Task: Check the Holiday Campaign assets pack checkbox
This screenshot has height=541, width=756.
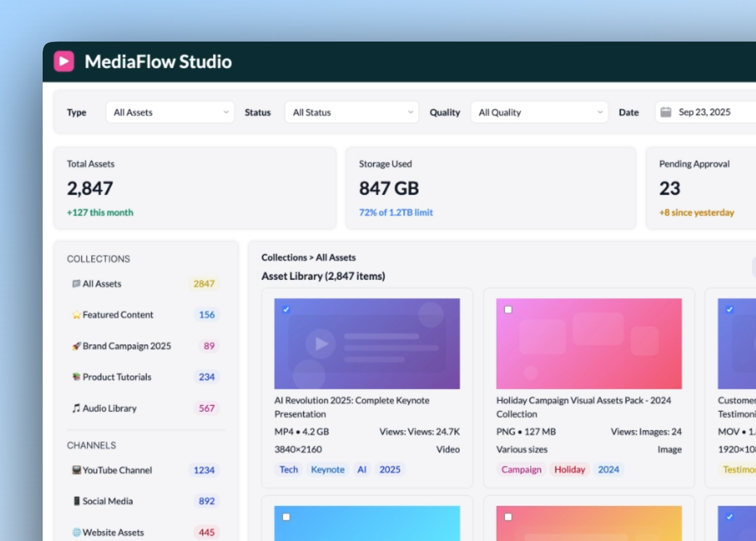Action: (508, 309)
